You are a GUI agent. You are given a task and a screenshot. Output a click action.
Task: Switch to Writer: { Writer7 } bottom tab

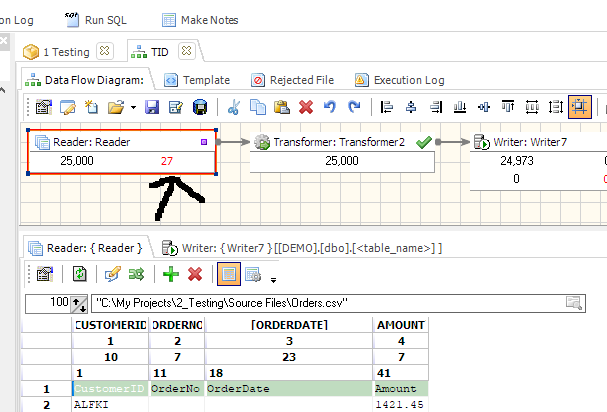pyautogui.click(x=302, y=248)
